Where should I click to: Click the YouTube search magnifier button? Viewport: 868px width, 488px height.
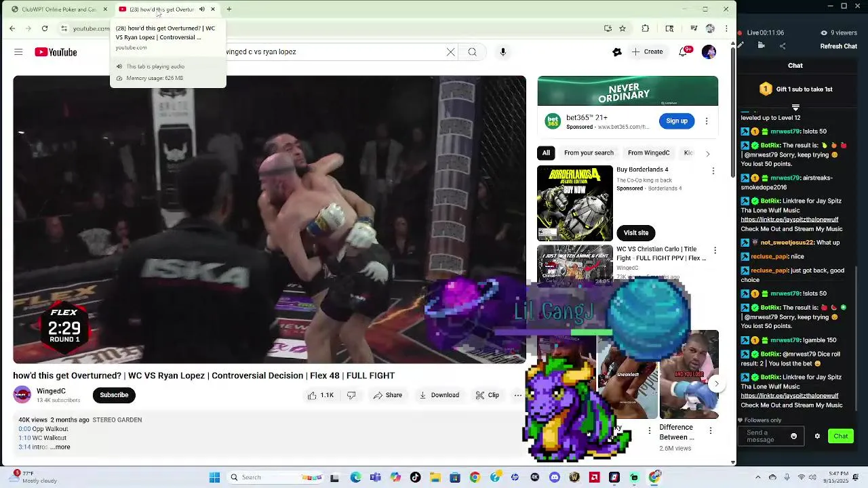472,52
